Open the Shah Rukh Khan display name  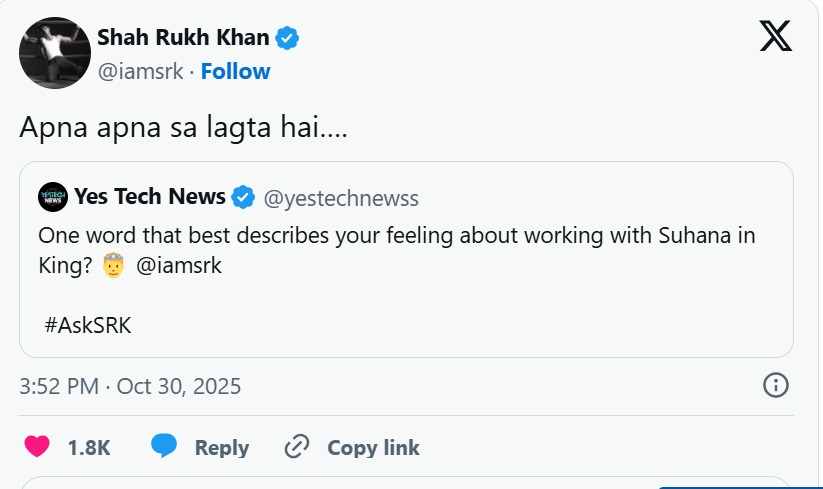[183, 38]
